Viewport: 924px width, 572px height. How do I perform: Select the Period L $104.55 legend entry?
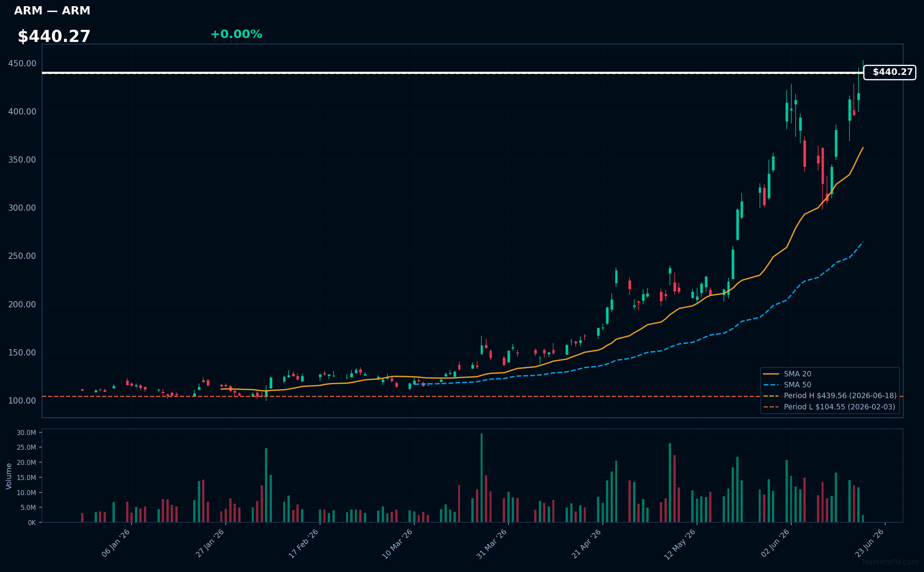tap(829, 407)
